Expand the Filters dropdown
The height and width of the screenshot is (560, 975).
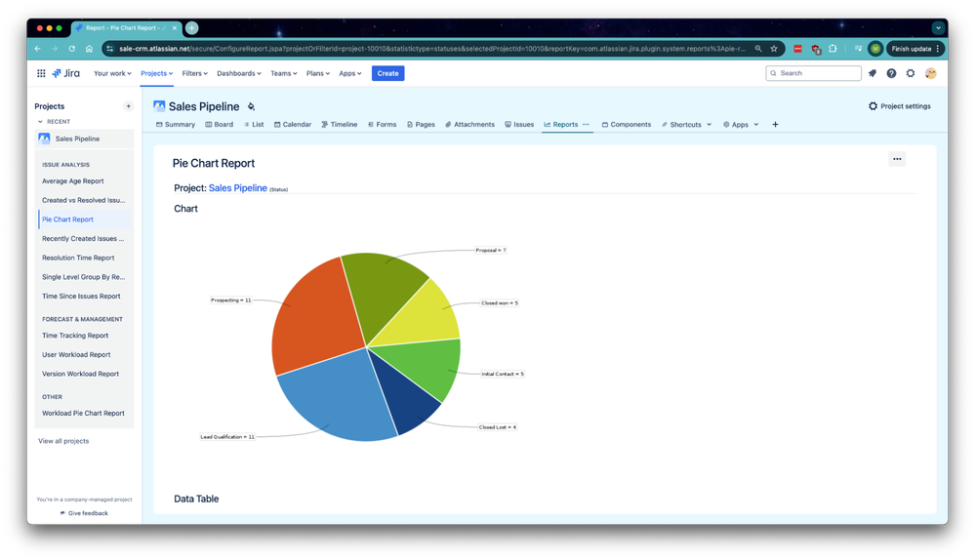click(194, 73)
